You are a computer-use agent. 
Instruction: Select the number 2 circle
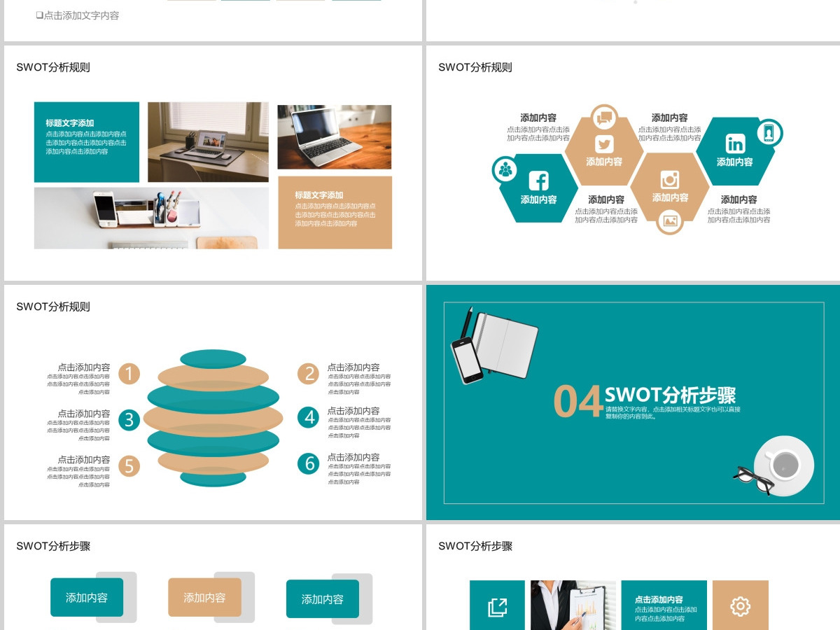click(x=308, y=374)
